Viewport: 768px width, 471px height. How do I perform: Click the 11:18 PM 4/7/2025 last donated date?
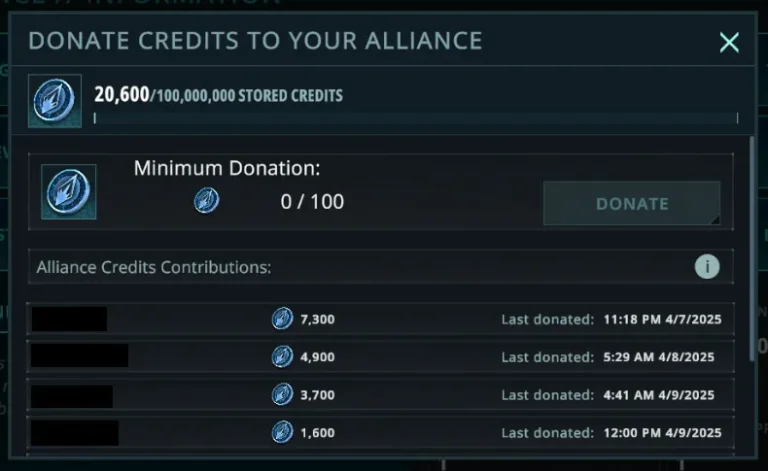point(662,320)
